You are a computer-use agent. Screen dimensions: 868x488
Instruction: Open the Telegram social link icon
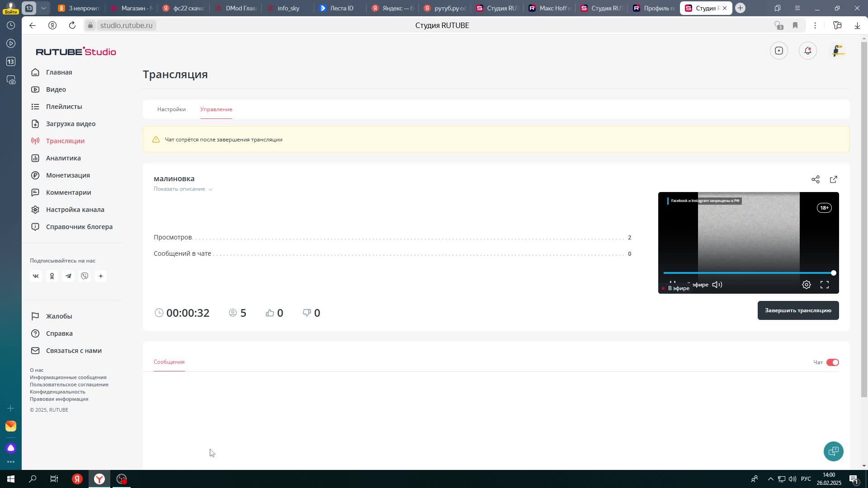68,276
